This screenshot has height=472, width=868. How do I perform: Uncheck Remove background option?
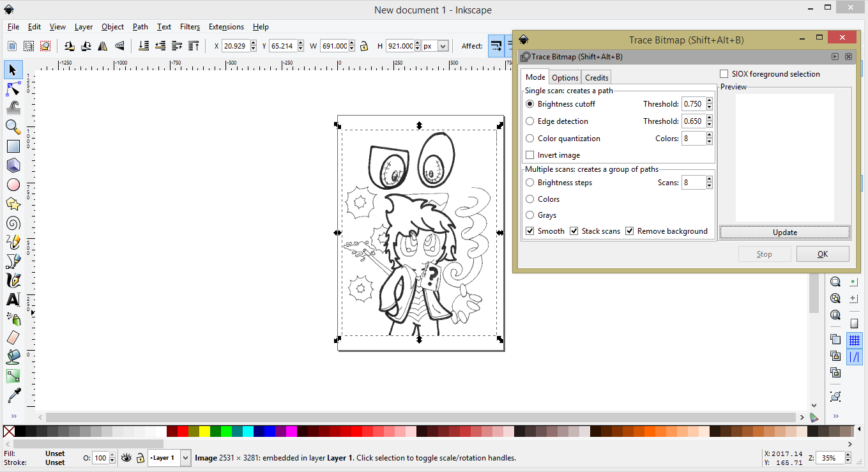(630, 231)
